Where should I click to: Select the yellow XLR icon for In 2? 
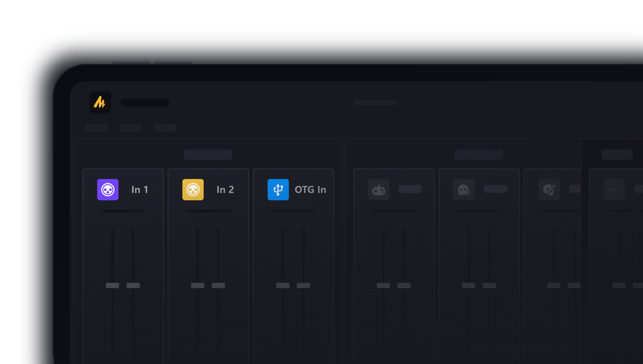(193, 189)
